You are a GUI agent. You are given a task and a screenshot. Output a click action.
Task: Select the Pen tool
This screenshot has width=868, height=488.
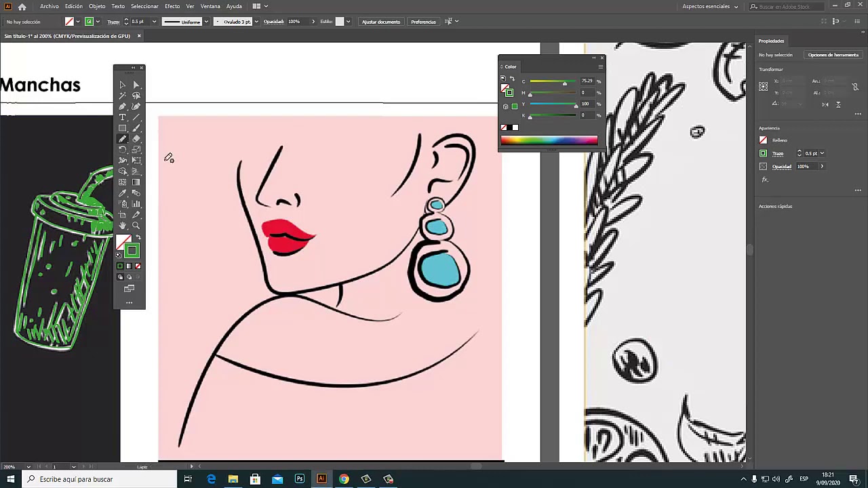coord(123,106)
